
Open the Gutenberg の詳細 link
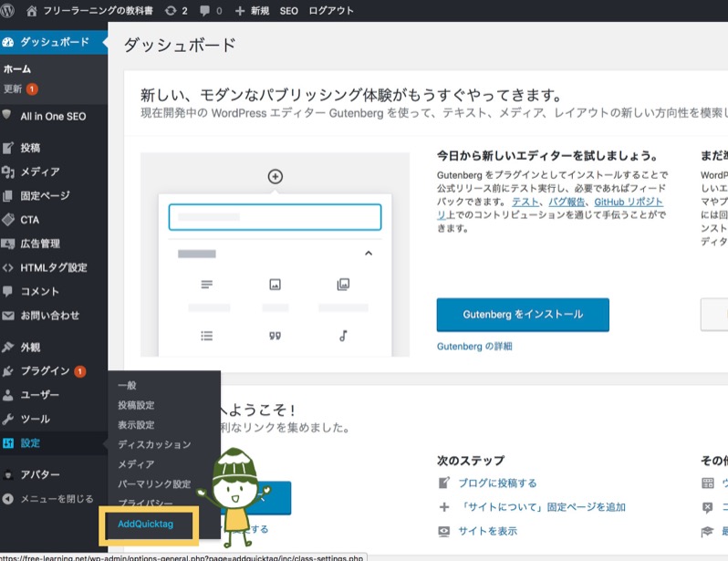pos(474,347)
